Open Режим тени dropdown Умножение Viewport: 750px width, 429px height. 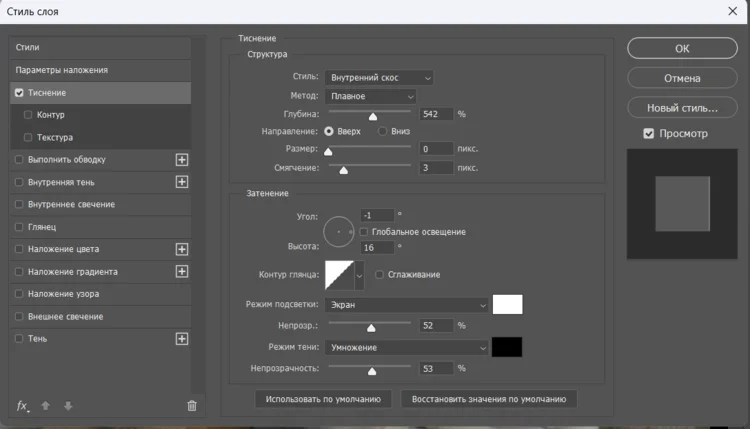(x=406, y=348)
